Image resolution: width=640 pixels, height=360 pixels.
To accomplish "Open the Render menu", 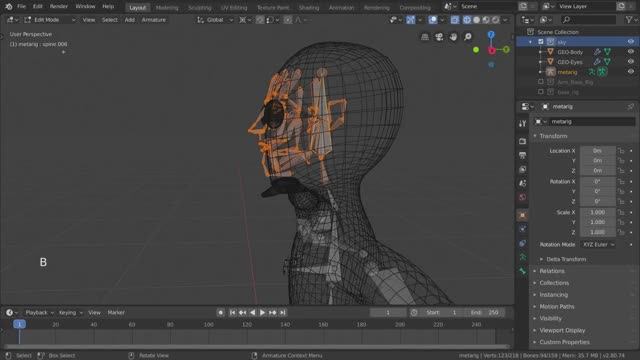I will click(59, 7).
